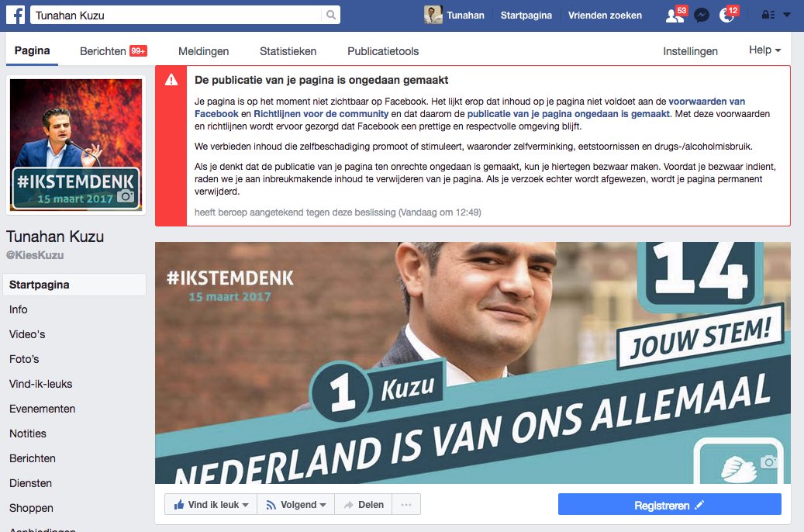Click the Facebook logo icon
Image resolution: width=804 pixels, height=532 pixels.
pyautogui.click(x=16, y=15)
